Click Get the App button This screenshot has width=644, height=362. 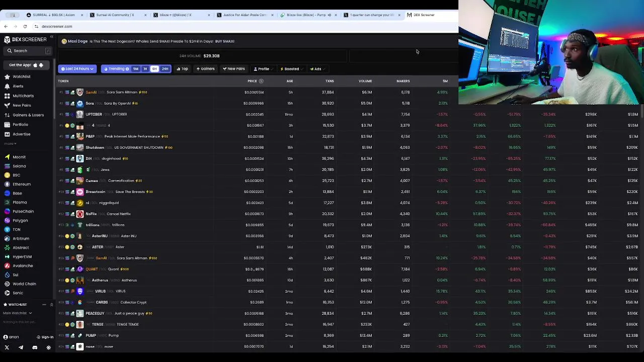tap(26, 65)
